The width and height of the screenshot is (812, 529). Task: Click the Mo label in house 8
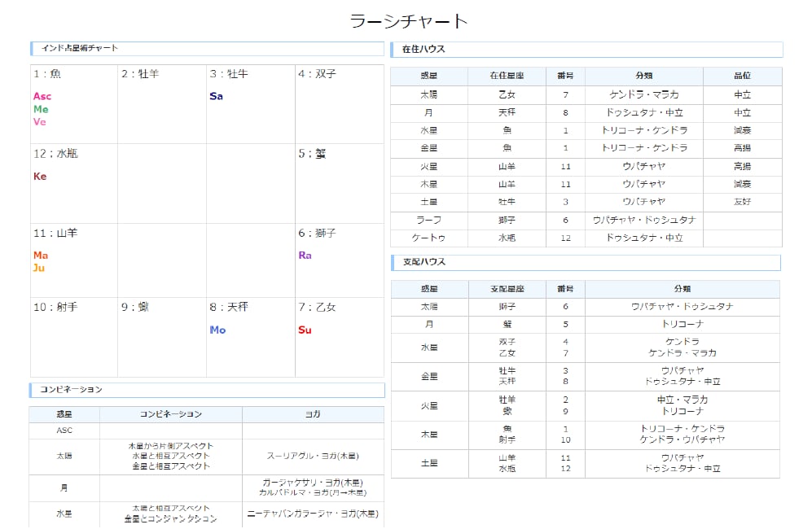click(x=217, y=330)
